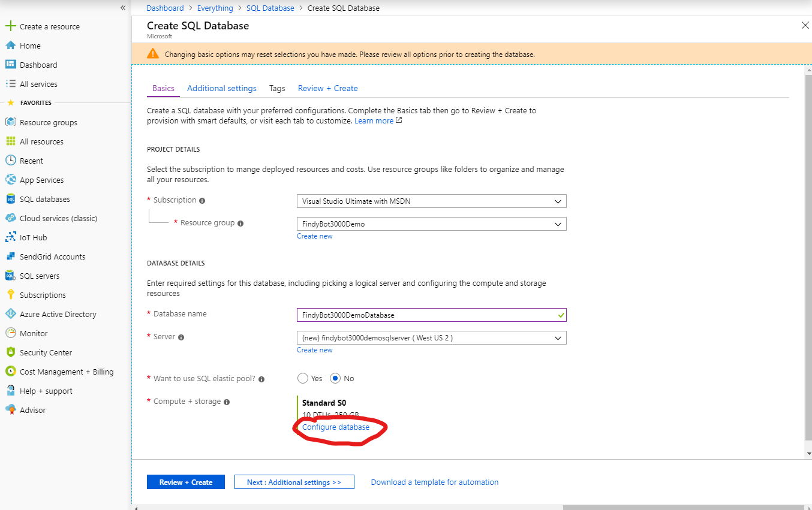Click Create new under Server
Image resolution: width=812 pixels, height=510 pixels.
pyautogui.click(x=315, y=350)
